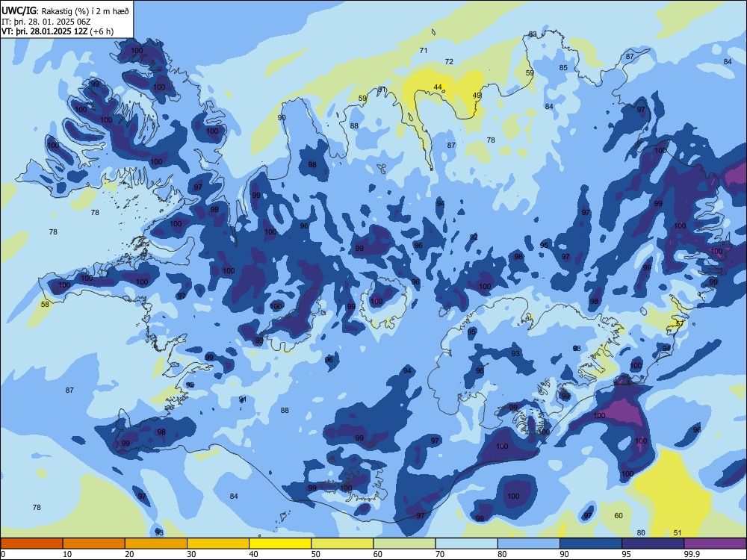Click the legend tick label '50'
Viewport: 747px width, 560px height.
(x=316, y=554)
